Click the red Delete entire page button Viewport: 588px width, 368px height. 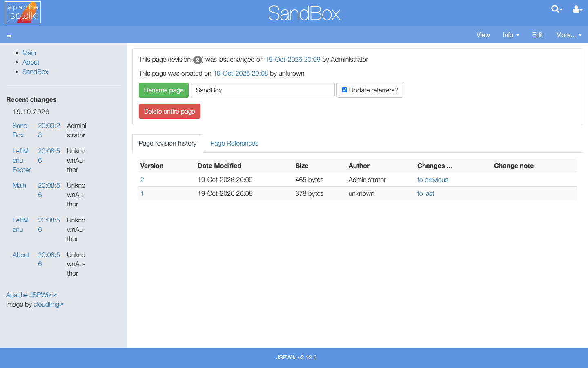[169, 111]
